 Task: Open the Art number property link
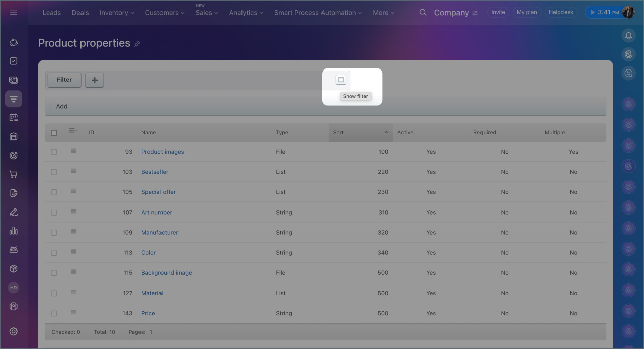click(156, 213)
